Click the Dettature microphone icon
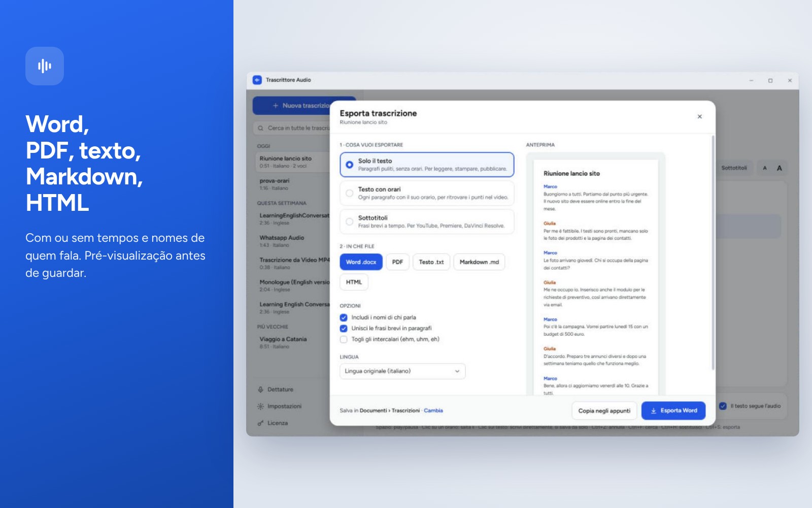Screen dimensions: 812x508 pos(260,390)
